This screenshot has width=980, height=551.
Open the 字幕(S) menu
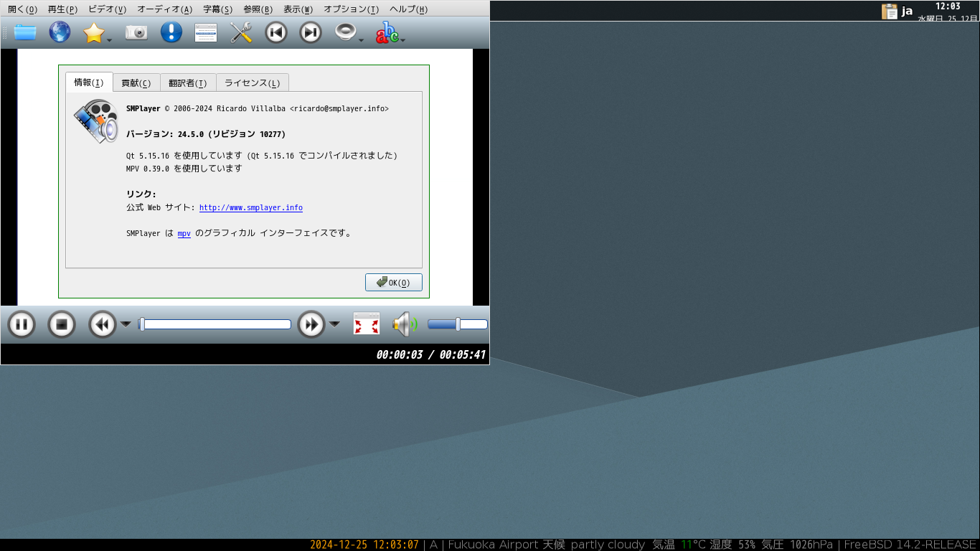(x=218, y=9)
